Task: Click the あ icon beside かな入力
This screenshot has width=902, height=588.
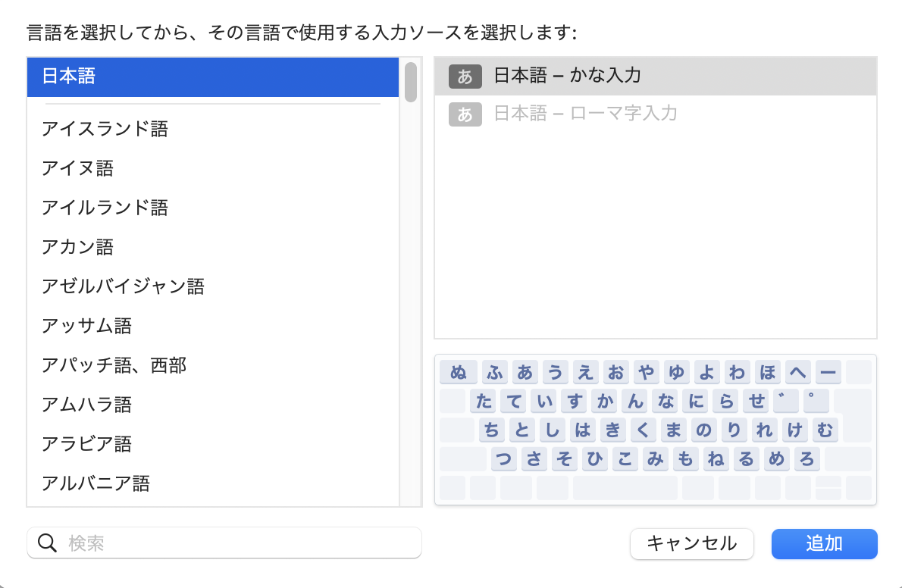Action: (x=465, y=76)
